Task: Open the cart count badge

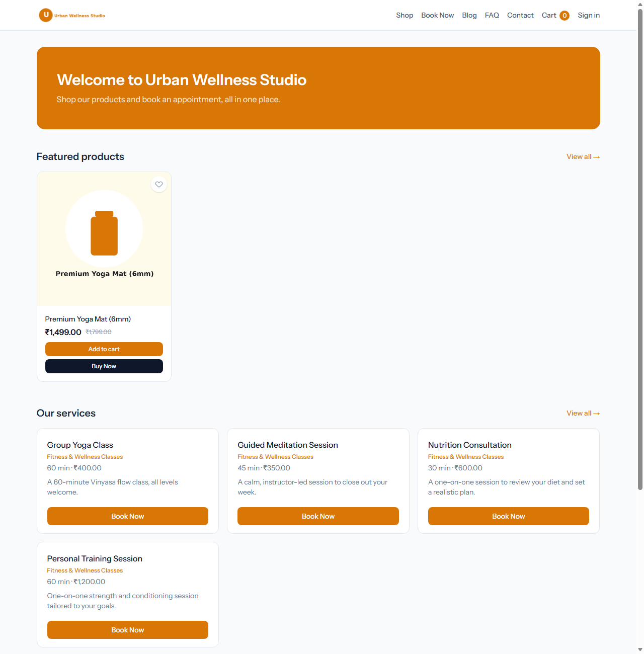Action: (565, 16)
